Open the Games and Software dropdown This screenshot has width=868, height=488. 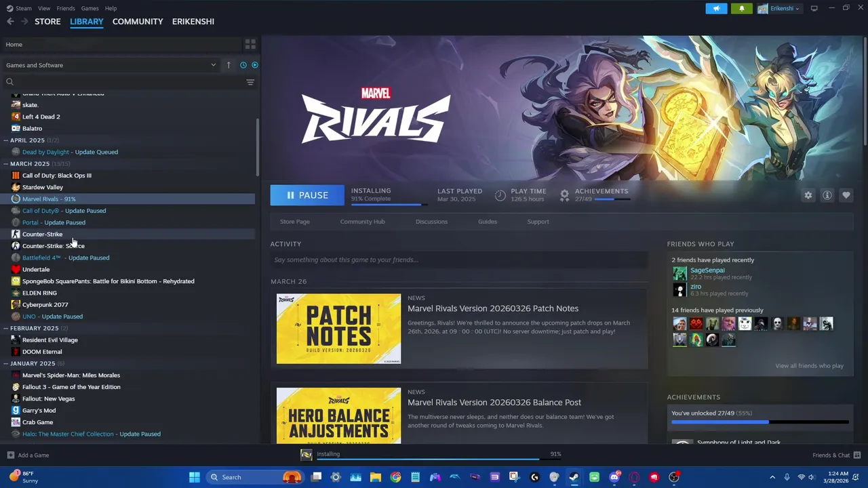pos(111,65)
